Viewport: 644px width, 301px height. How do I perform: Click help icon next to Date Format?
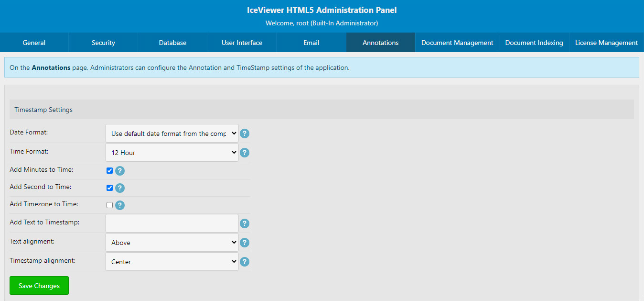[x=245, y=134]
